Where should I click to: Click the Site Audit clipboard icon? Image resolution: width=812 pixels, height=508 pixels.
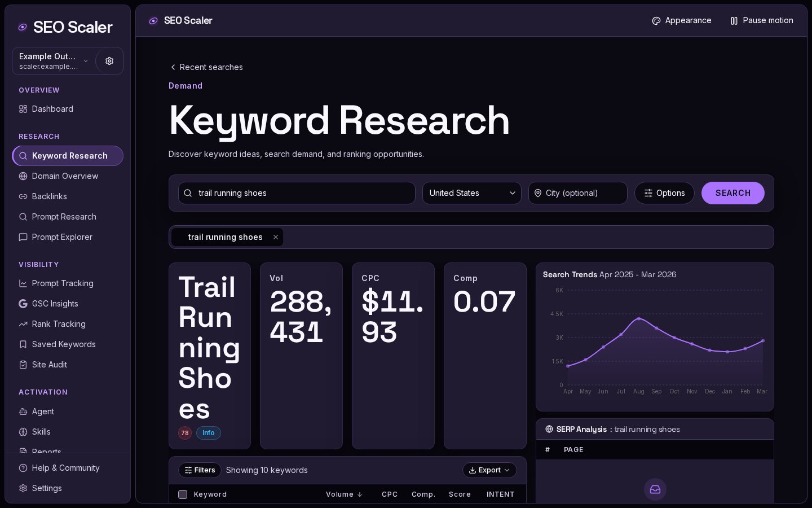[23, 365]
